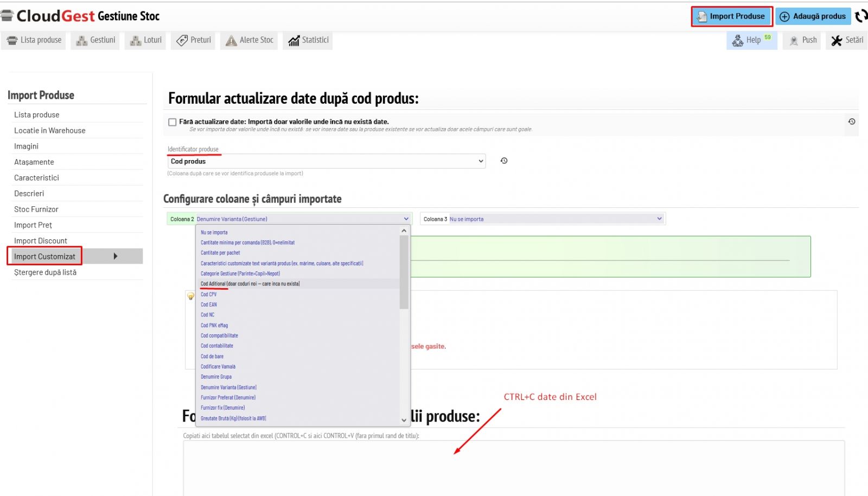868x496 pixels.
Task: Click the Push bell icon
Action: [794, 40]
